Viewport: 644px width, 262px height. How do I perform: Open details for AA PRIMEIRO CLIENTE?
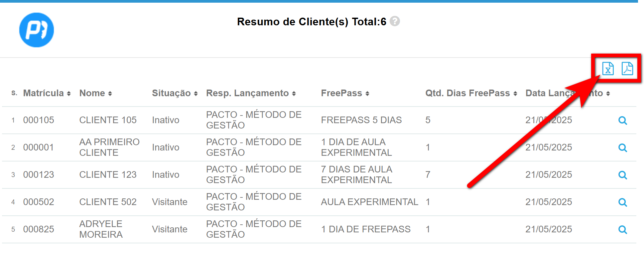coord(622,148)
